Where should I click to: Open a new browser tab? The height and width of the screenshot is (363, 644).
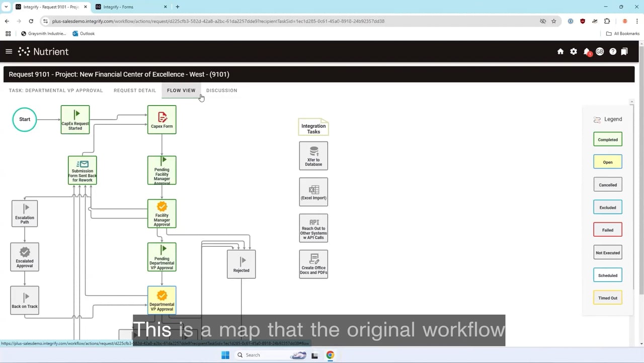(x=178, y=7)
